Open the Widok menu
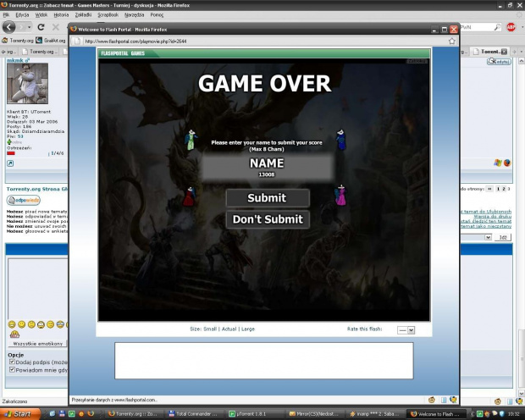525x420 pixels. tap(41, 14)
